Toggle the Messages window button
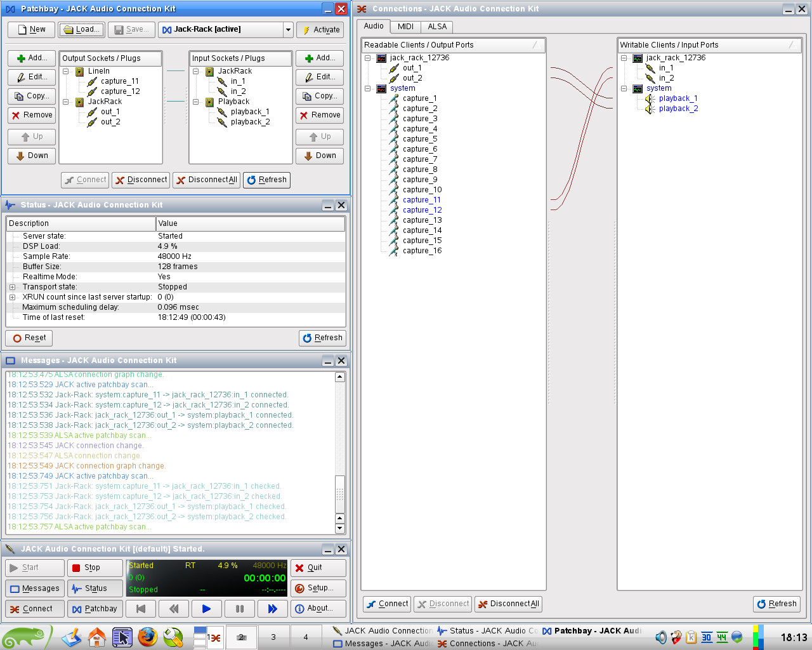The image size is (812, 650). 35,588
